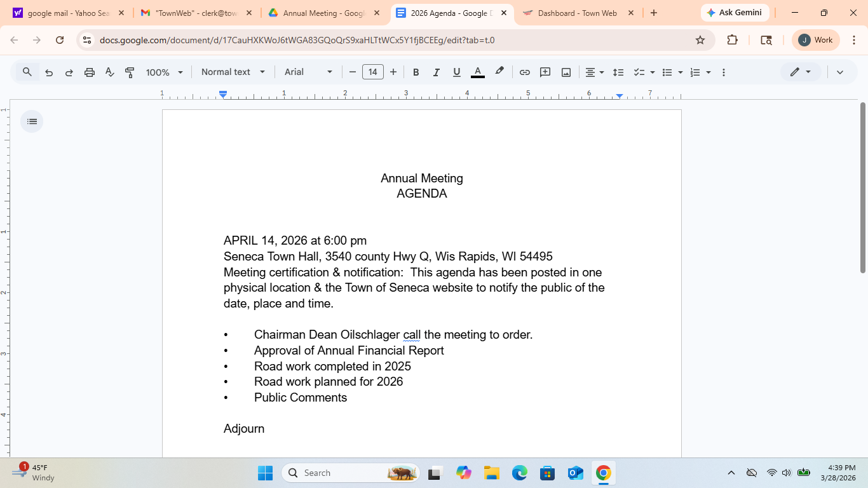Open line and paragraph spacing
868x488 pixels.
(x=618, y=72)
